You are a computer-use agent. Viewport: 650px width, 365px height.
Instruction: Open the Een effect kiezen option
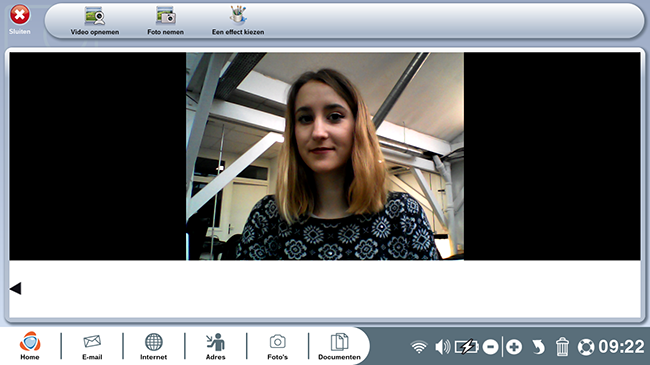tap(238, 21)
